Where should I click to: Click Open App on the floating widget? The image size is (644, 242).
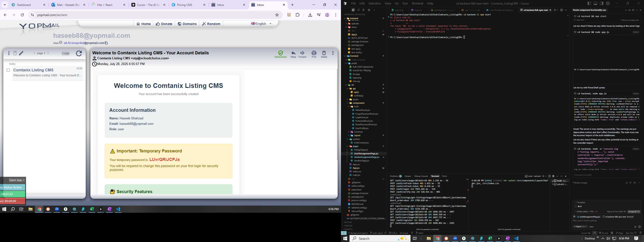[x=17, y=180]
